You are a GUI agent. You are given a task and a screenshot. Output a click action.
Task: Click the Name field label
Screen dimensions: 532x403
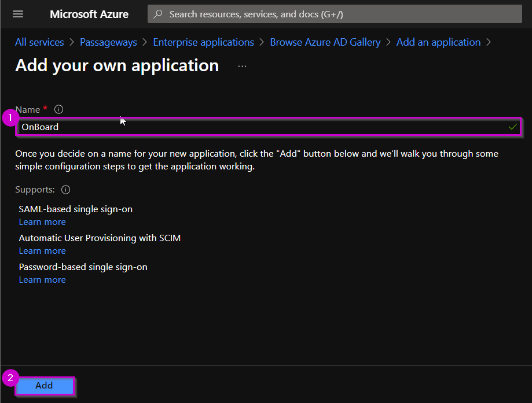tap(28, 109)
